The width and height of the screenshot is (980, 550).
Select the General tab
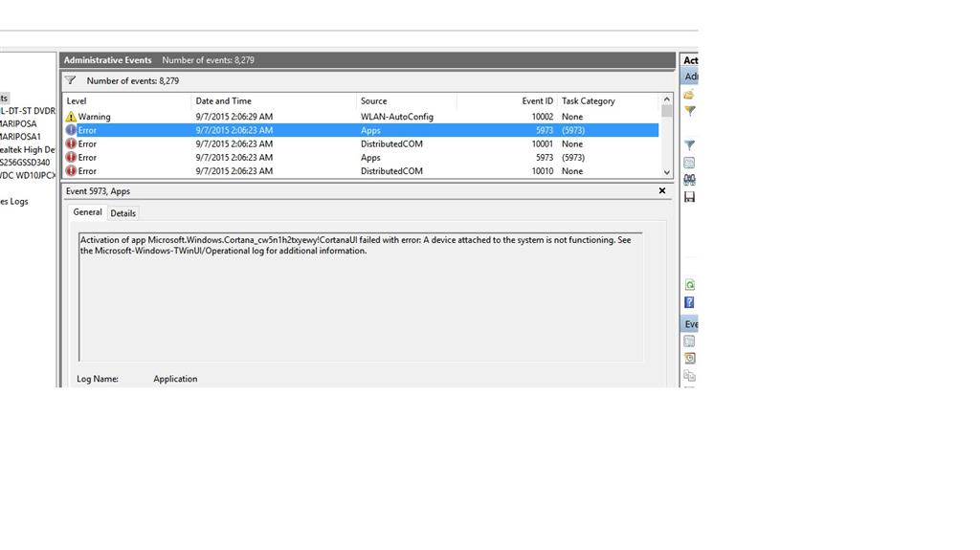87,212
